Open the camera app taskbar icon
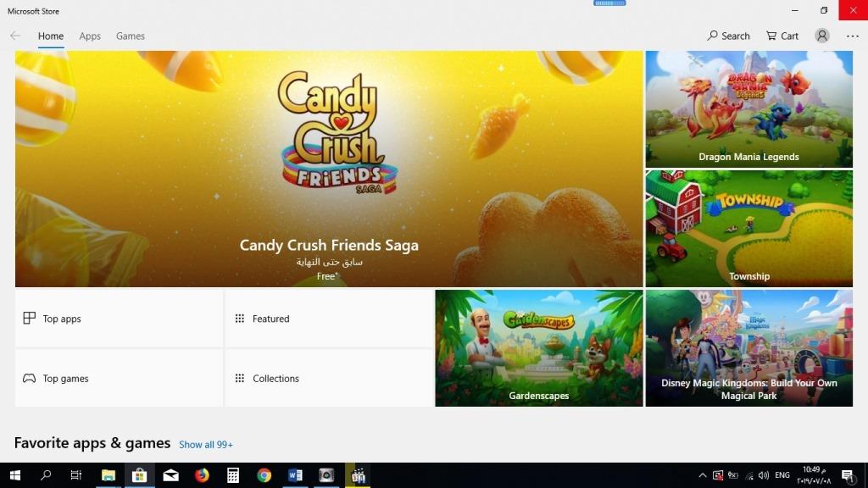868x488 pixels. point(326,475)
